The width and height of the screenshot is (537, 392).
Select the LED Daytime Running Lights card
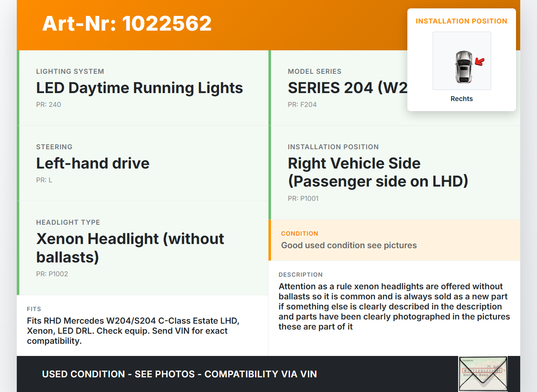[x=143, y=88]
